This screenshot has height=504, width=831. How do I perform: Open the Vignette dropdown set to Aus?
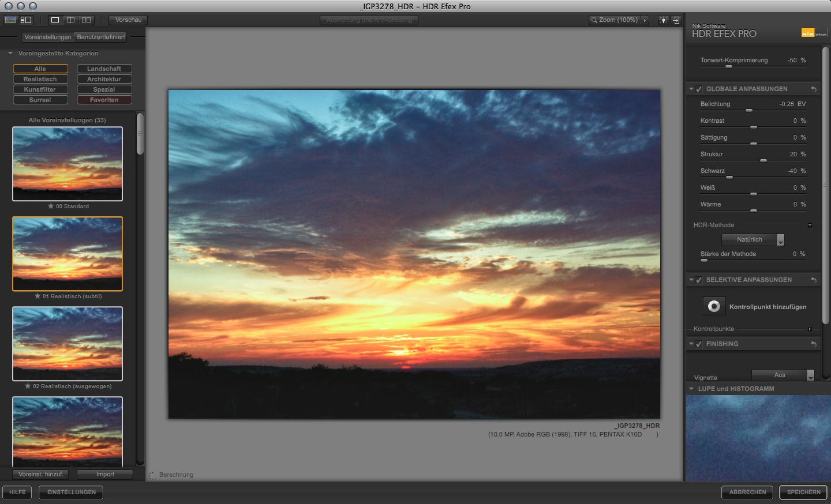(783, 375)
